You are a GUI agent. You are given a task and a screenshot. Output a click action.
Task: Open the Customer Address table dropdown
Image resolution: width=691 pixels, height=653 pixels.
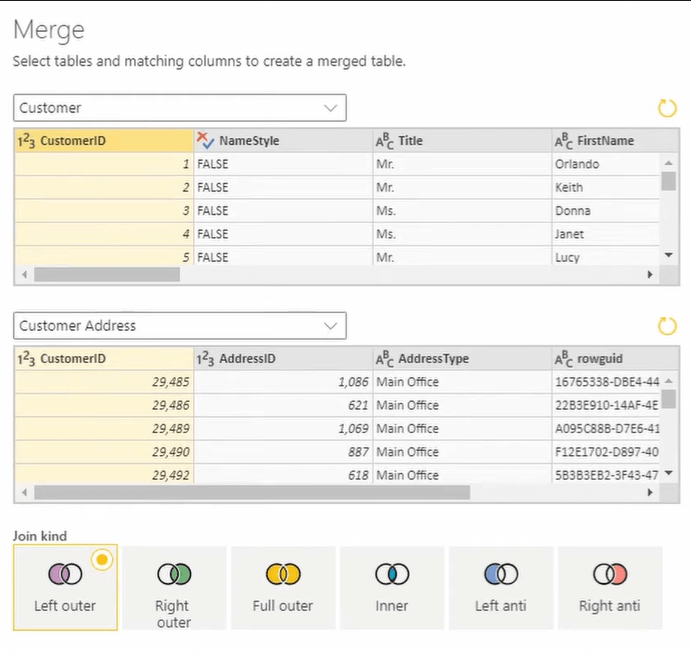pyautogui.click(x=180, y=326)
